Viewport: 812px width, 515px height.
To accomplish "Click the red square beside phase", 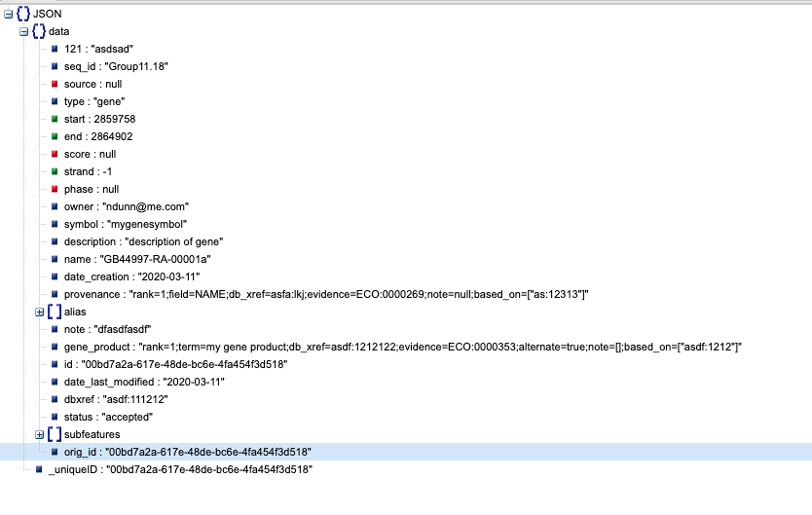I will tap(55, 190).
